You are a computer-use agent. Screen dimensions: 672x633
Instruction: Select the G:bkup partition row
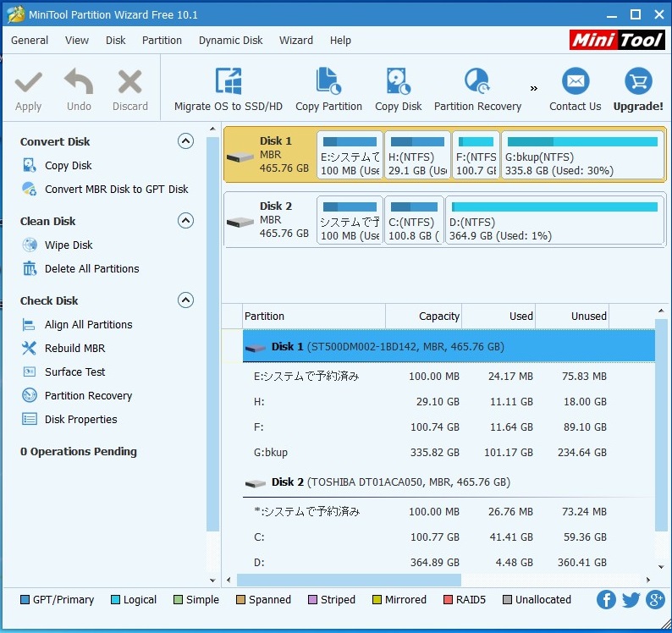(449, 452)
